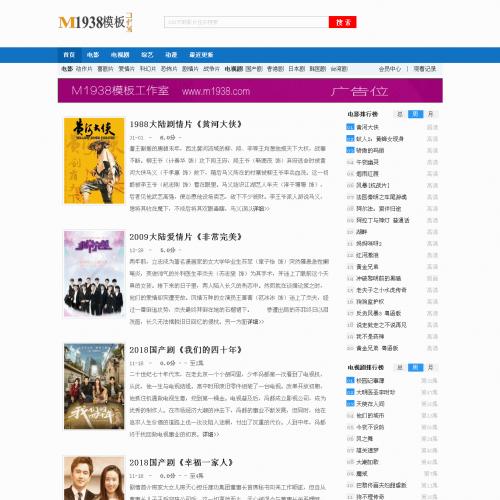Open the 我们的四十年 drama poster
This screenshot has width=500, height=500.
pyautogui.click(x=94, y=386)
